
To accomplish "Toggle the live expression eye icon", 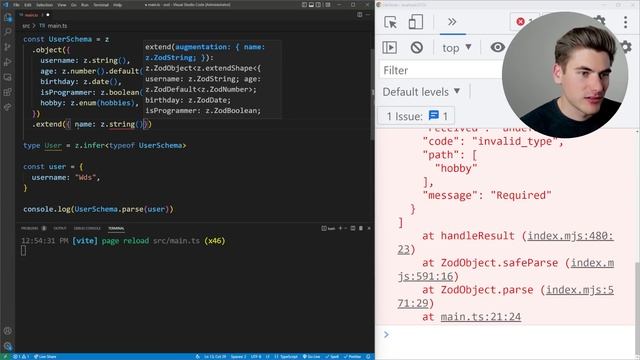I will [498, 47].
